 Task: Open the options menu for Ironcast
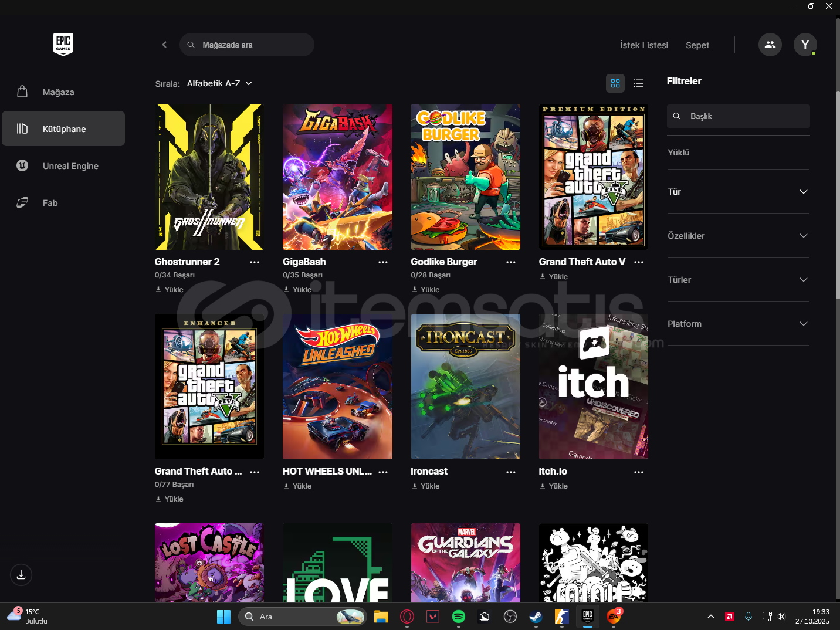coord(511,472)
